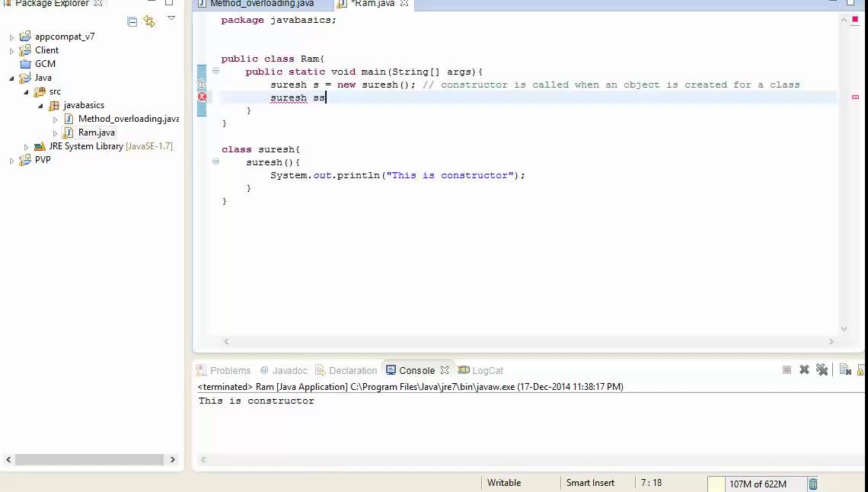The image size is (868, 492).
Task: Expand the appcompat_v7 project
Action: point(11,37)
